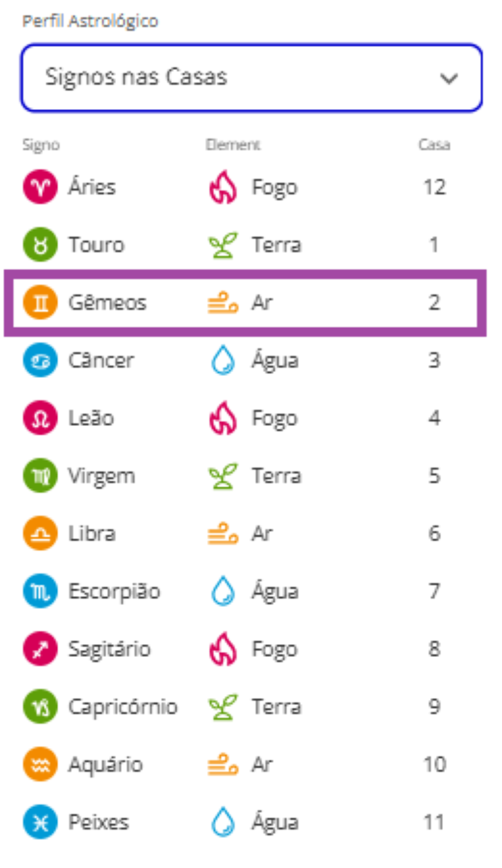Click the Água droplet icon beside Câncer
The image size is (502, 868).
click(223, 361)
